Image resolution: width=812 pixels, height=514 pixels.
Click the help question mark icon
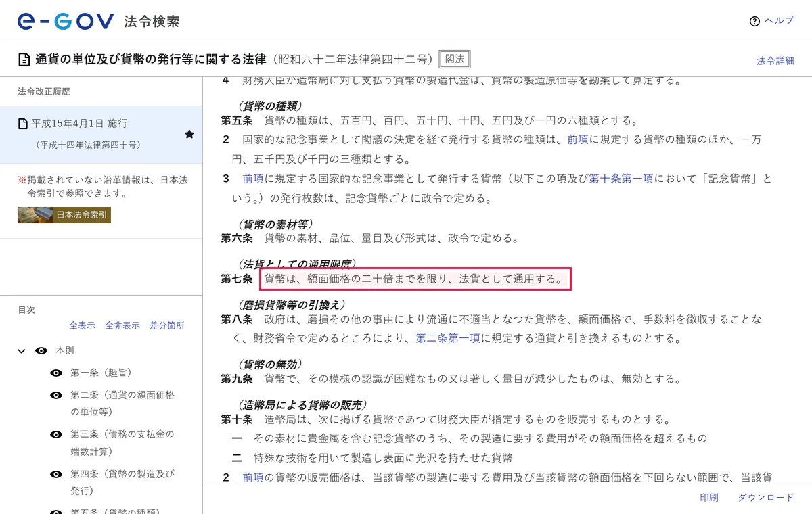point(755,21)
